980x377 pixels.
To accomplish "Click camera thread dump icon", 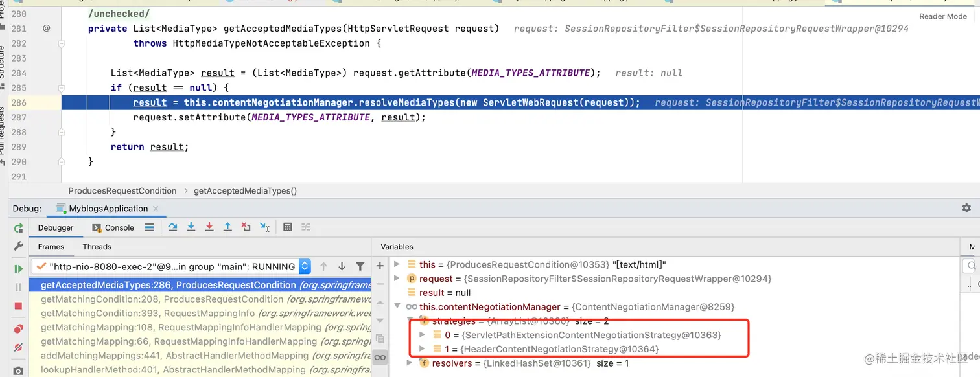I will tap(19, 371).
